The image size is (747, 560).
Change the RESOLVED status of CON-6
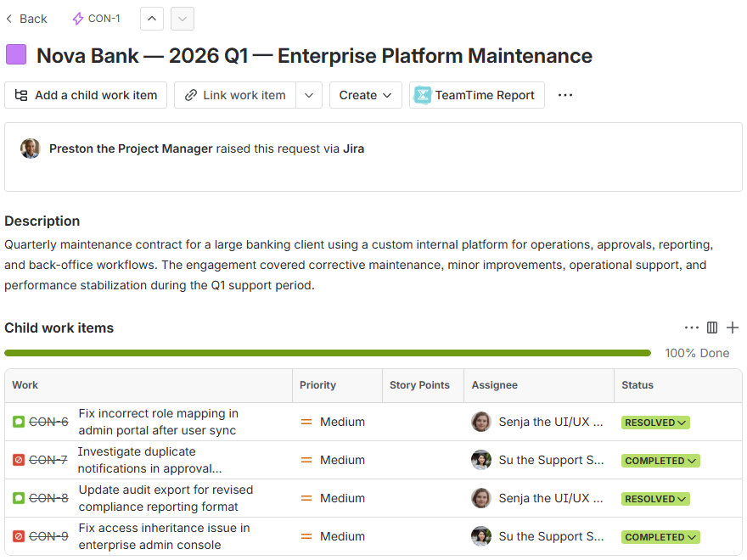point(655,423)
